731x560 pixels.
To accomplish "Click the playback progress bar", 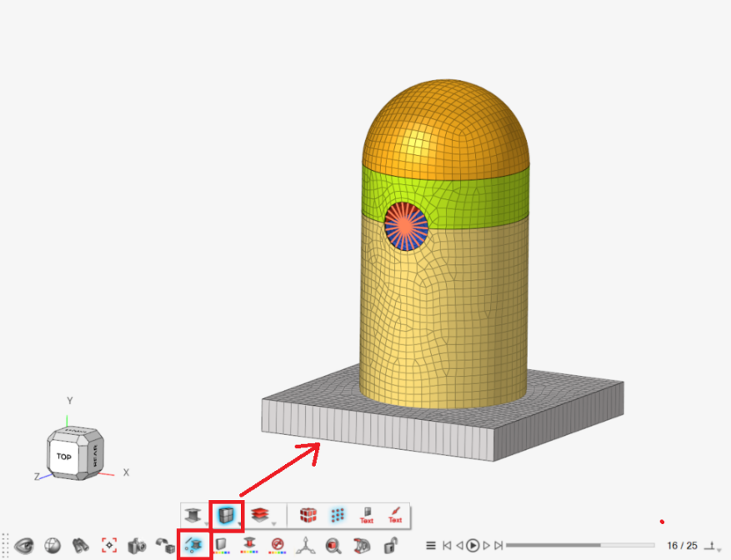I will (581, 545).
